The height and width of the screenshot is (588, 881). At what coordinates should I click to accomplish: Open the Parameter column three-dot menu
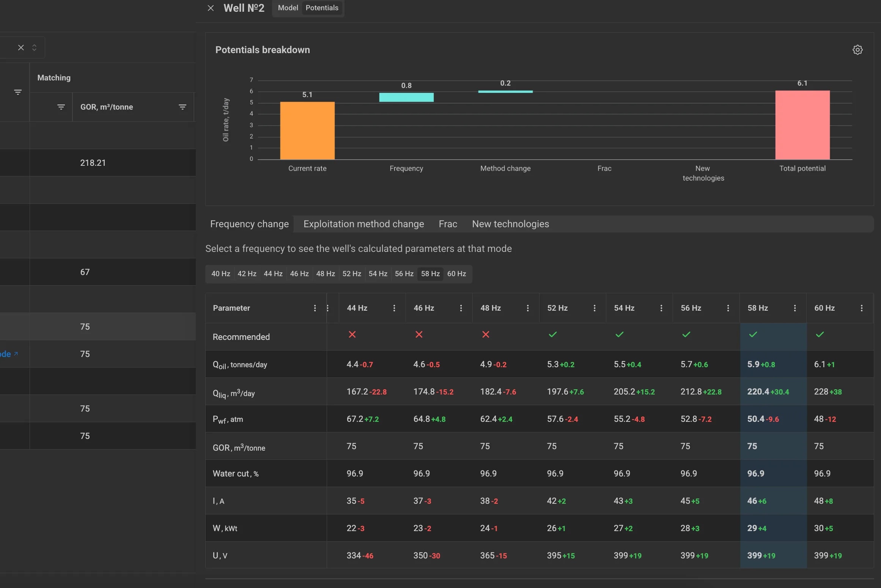coord(315,308)
